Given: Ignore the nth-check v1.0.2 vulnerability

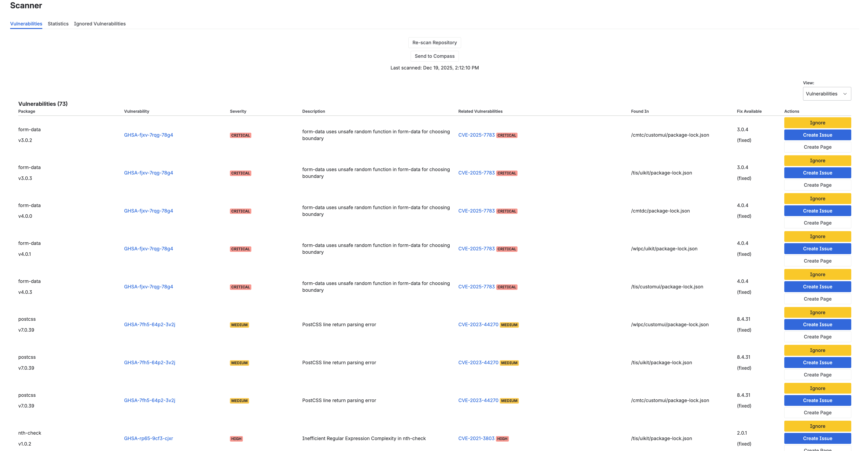Looking at the screenshot, I should (817, 426).
